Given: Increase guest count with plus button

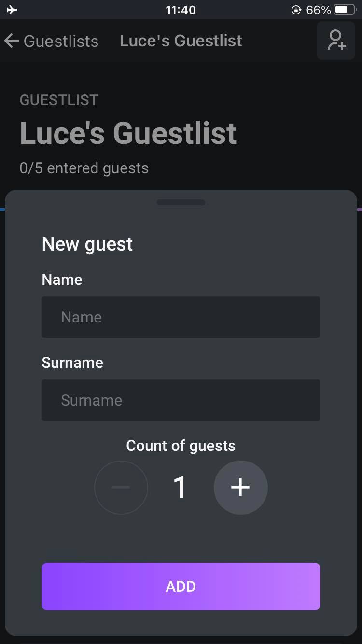Looking at the screenshot, I should click(x=240, y=487).
